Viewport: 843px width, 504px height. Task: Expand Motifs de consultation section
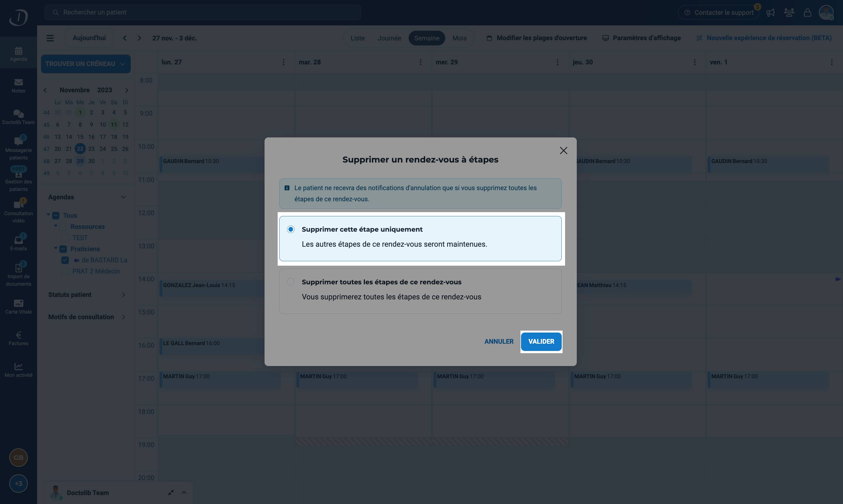point(123,317)
